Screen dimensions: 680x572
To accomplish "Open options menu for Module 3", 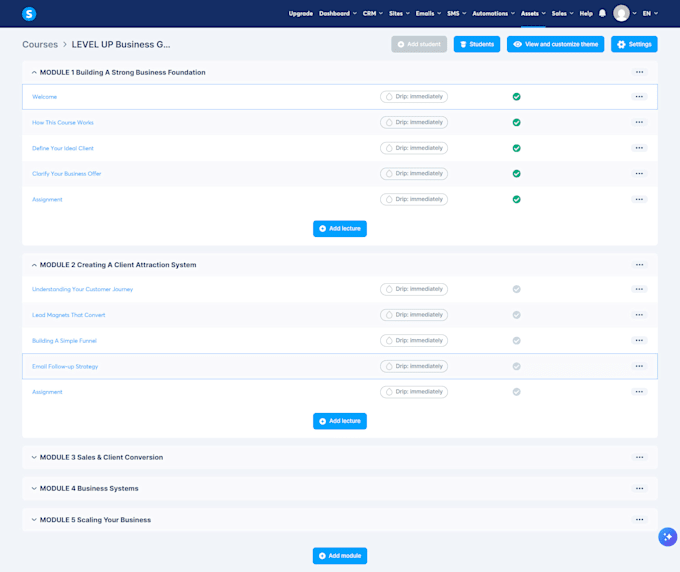I will pos(639,457).
